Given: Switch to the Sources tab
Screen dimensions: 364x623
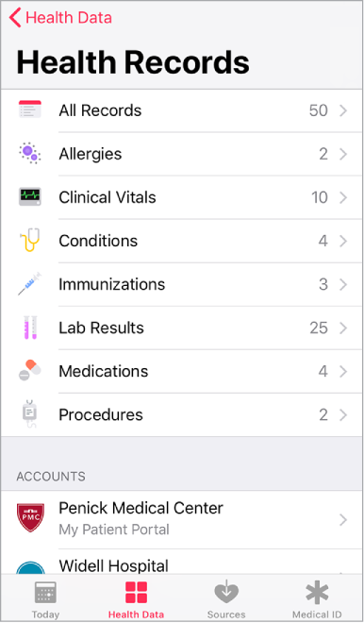Looking at the screenshot, I should pyautogui.click(x=226, y=599).
